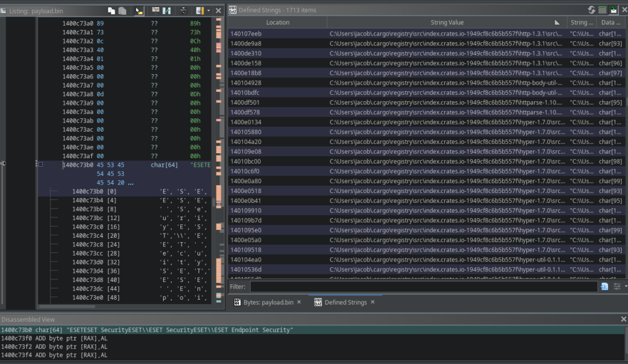Collapse the char[64] array at 1400c73b0
The image size is (628, 364).
[40, 165]
